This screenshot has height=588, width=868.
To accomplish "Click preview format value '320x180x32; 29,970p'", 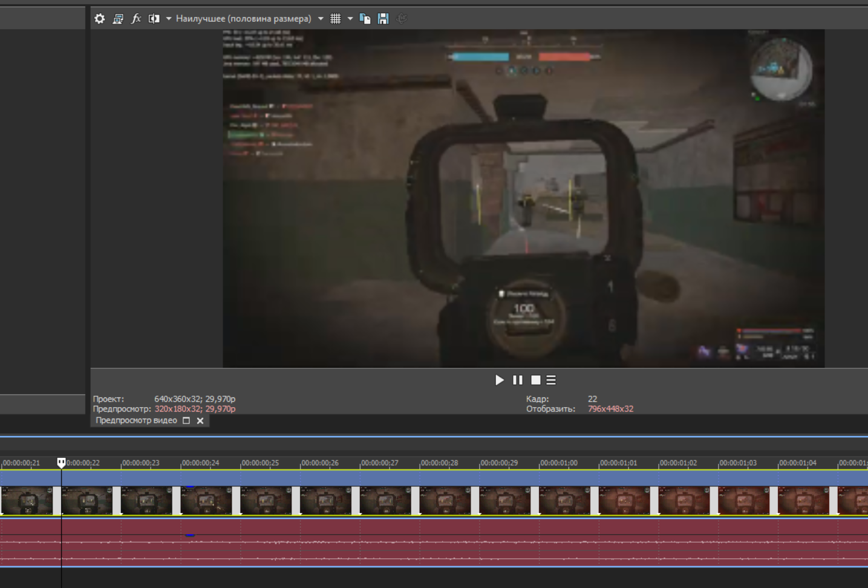I will click(195, 409).
